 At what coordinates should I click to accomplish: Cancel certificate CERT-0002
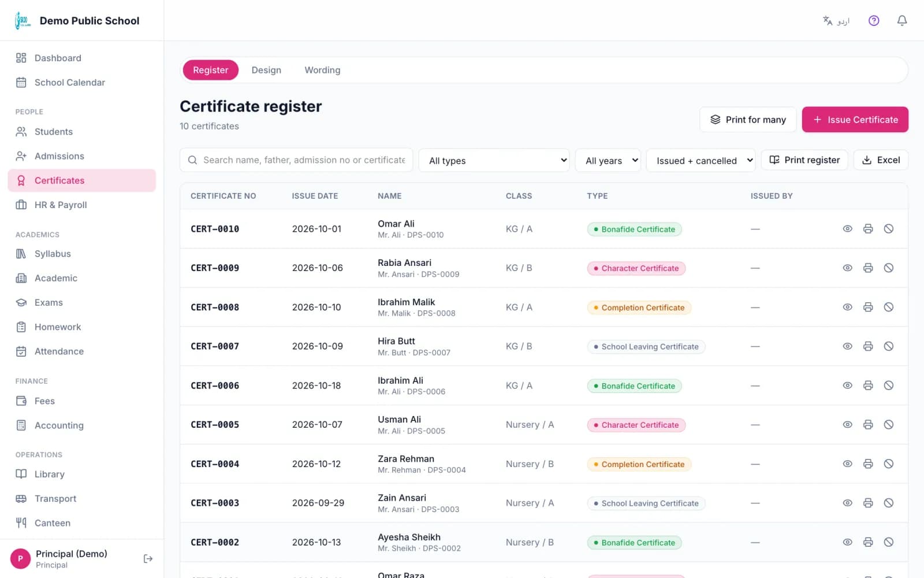(x=889, y=542)
